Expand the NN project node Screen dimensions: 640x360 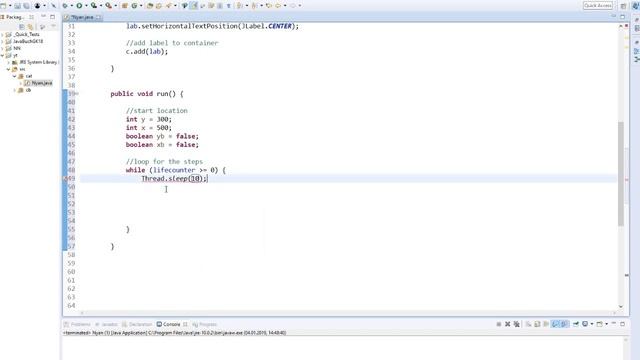[2, 49]
